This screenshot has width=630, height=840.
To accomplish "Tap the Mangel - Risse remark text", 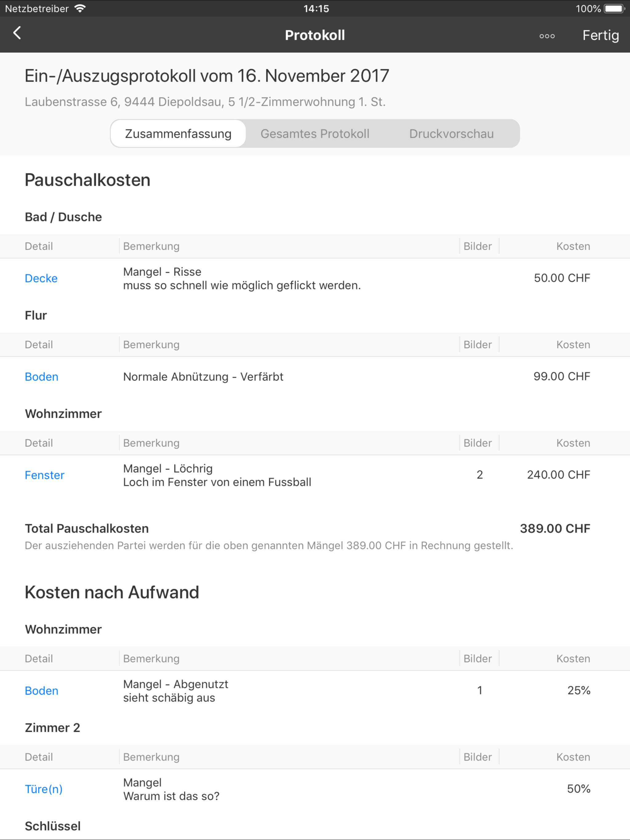I will (x=162, y=272).
